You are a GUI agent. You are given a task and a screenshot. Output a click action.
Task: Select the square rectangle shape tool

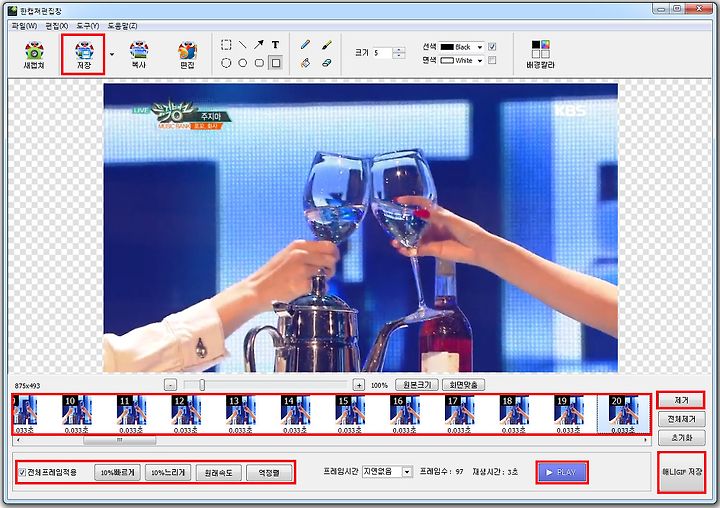276,63
